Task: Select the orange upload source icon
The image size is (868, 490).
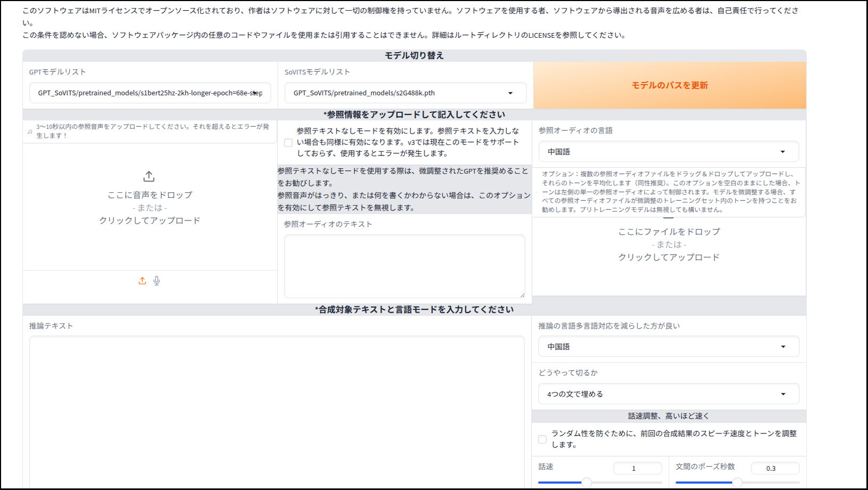Action: tap(142, 281)
